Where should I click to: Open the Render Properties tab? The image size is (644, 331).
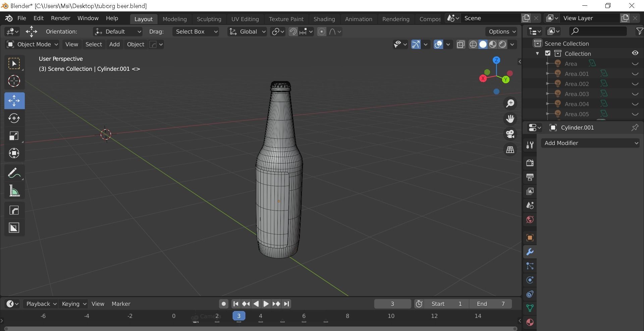[530, 163]
